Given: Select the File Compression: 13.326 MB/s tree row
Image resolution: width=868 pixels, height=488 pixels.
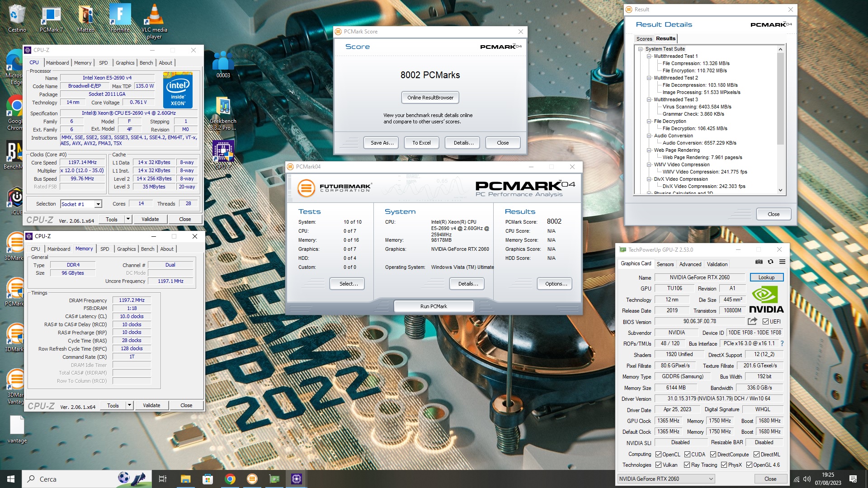Looking at the screenshot, I should [x=696, y=63].
